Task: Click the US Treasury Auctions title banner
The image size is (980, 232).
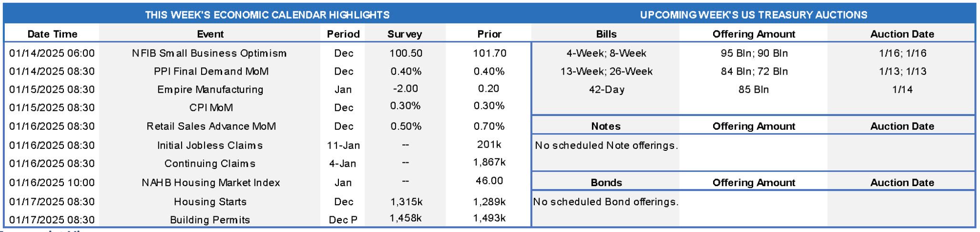Action: (x=753, y=15)
